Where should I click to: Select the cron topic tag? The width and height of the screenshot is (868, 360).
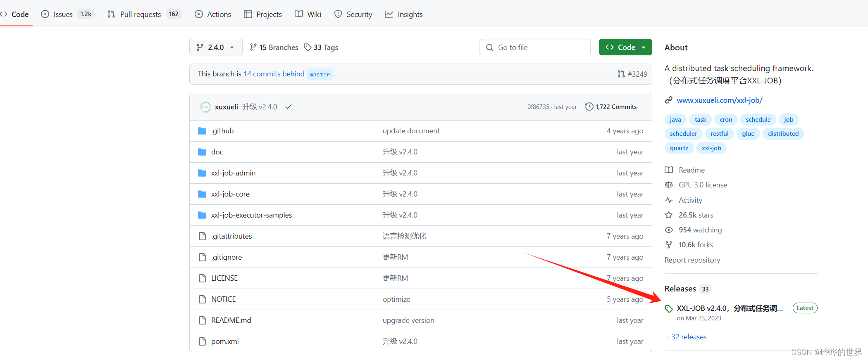tap(726, 120)
